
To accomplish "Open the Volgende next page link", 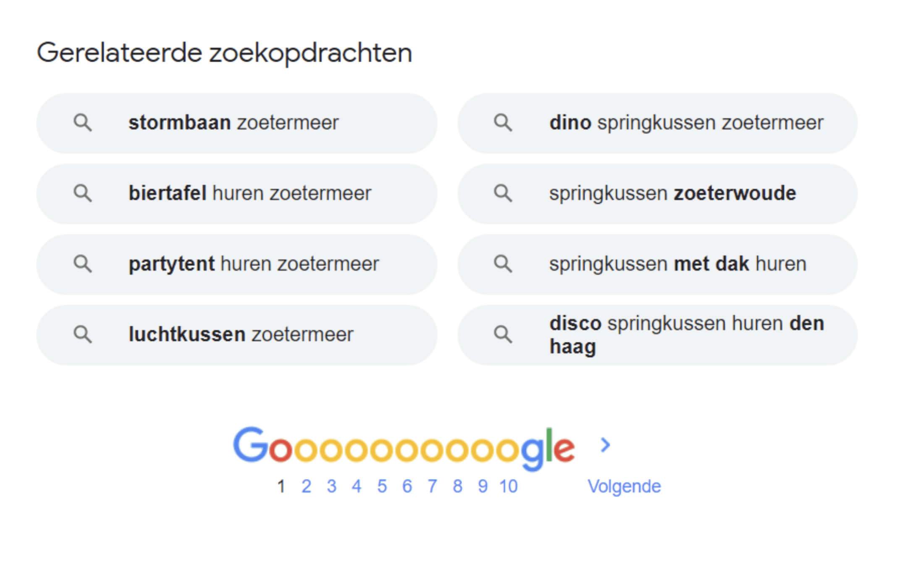I will click(x=624, y=486).
